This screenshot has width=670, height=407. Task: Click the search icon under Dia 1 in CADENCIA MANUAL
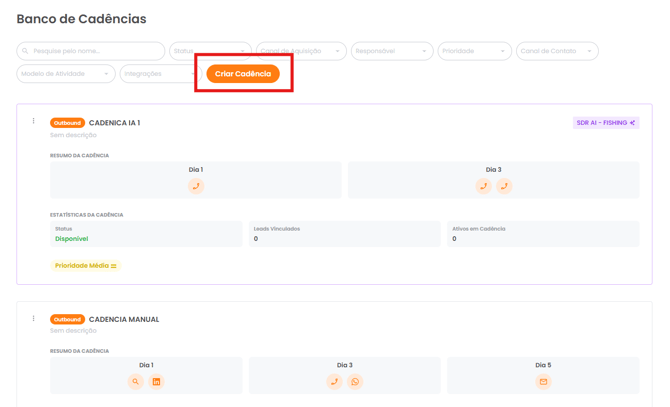135,382
